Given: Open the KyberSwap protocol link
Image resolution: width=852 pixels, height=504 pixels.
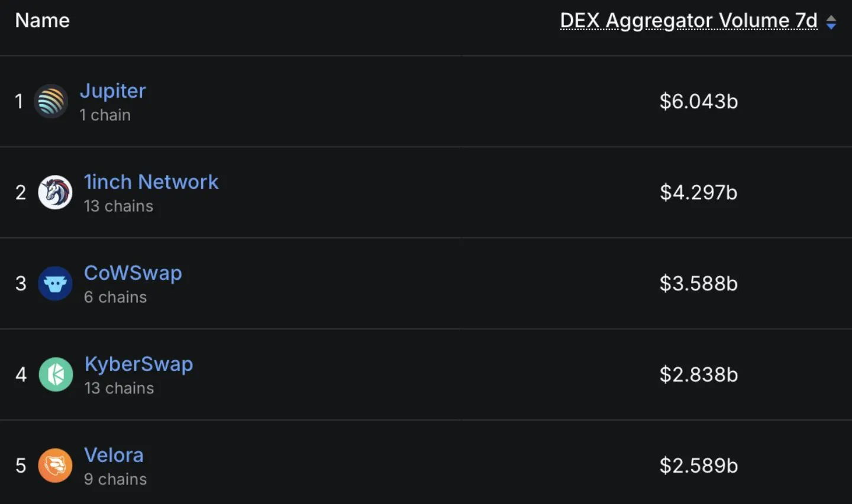Looking at the screenshot, I should [x=138, y=364].
